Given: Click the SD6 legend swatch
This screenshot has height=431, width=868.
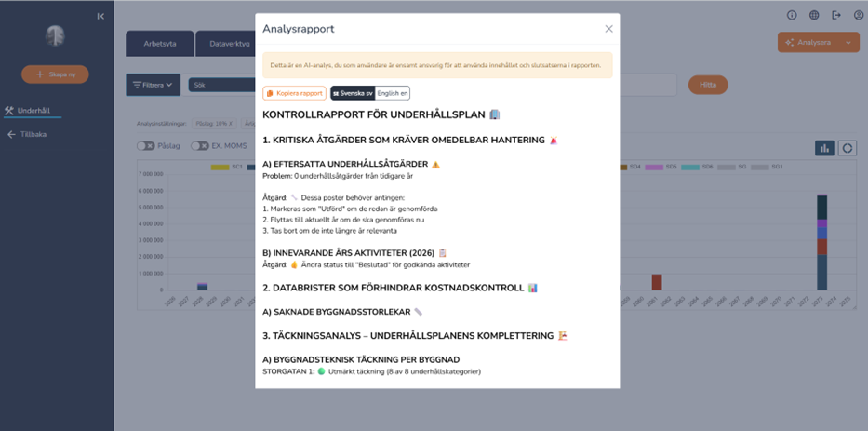Looking at the screenshot, I should [x=690, y=167].
